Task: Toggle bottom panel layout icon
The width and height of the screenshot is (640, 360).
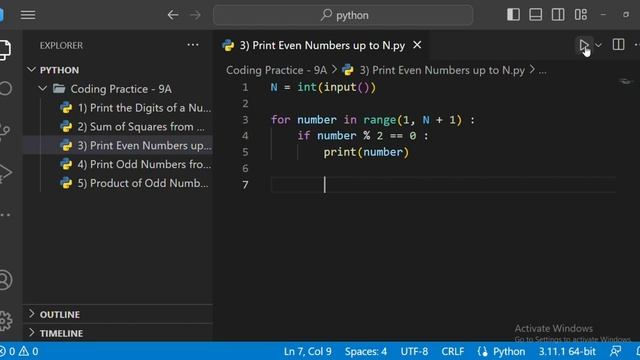Action: pyautogui.click(x=536, y=15)
